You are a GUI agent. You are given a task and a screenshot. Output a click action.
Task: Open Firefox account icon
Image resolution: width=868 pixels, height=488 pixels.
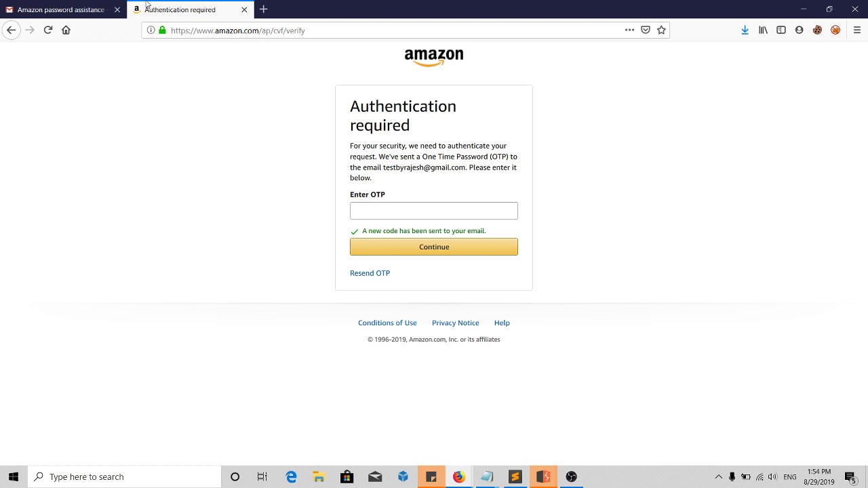[799, 30]
